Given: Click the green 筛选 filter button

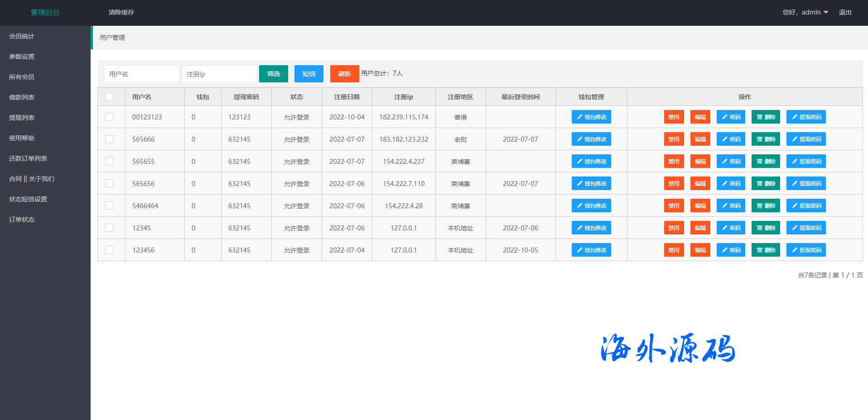Looking at the screenshot, I should click(273, 74).
